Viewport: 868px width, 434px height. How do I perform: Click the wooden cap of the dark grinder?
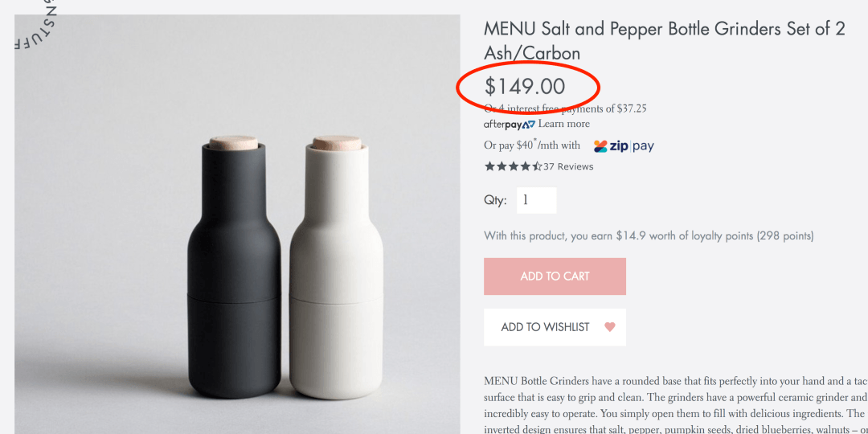click(x=233, y=143)
